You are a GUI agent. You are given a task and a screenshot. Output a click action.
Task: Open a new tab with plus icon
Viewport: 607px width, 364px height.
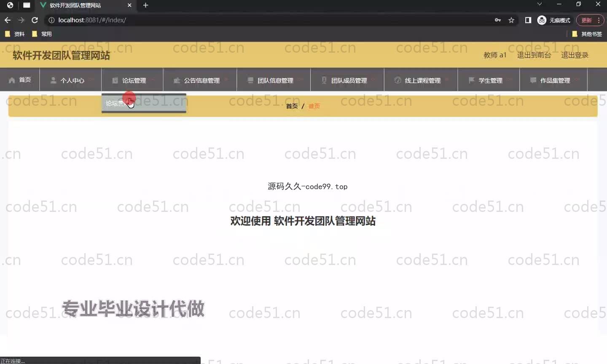[145, 5]
